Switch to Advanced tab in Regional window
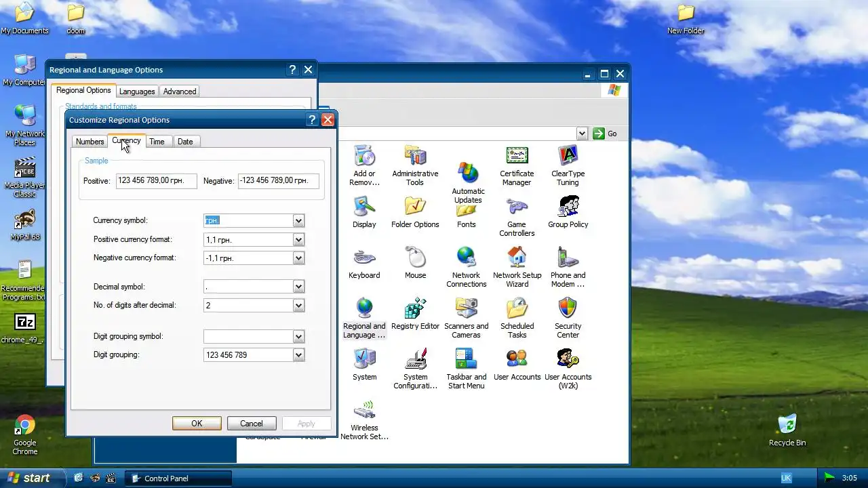868x488 pixels. (x=180, y=91)
